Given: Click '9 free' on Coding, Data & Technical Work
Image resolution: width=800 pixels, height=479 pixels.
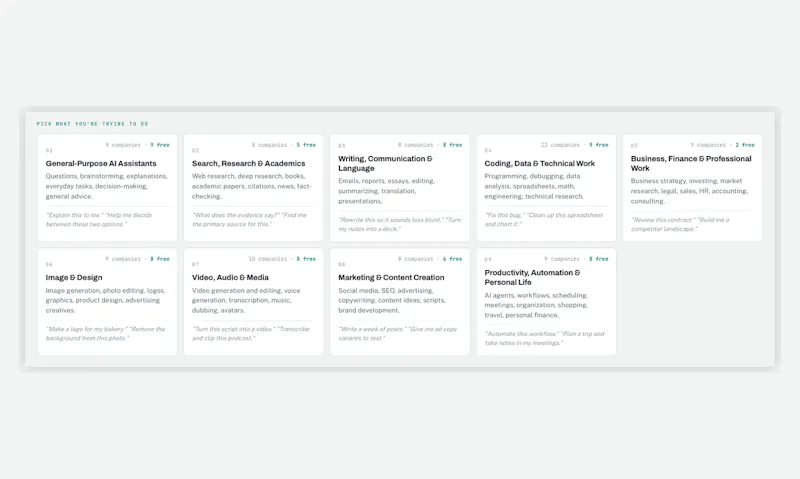Looking at the screenshot, I should 598,145.
